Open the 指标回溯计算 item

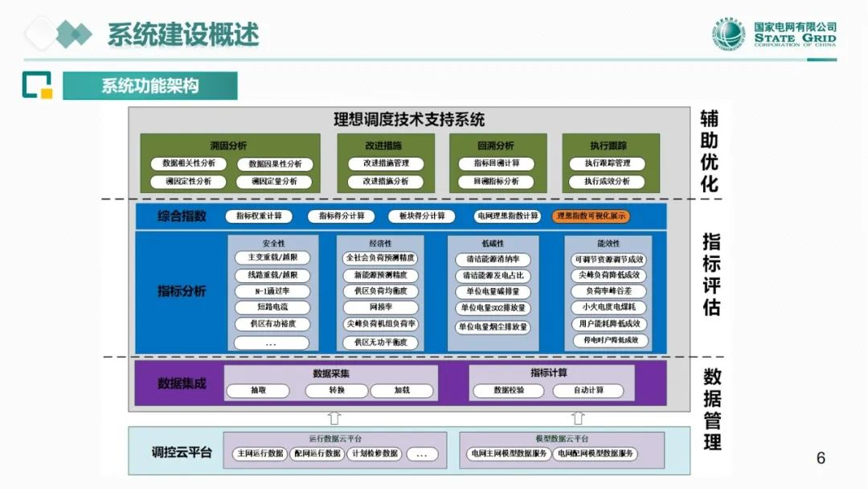tap(496, 163)
